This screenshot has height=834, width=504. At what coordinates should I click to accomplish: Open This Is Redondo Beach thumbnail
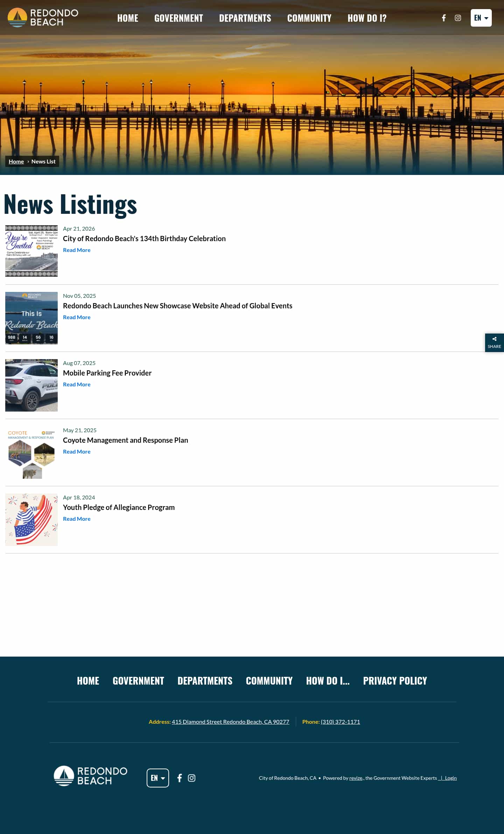point(31,318)
